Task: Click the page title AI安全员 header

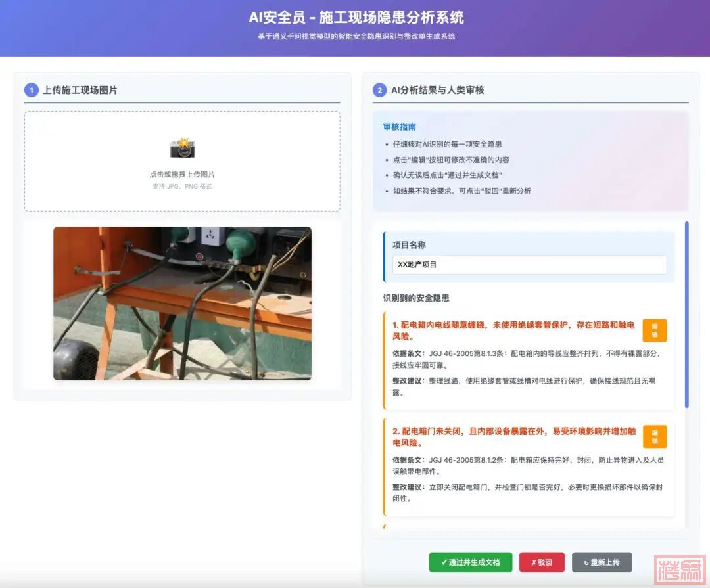Action: pos(356,17)
